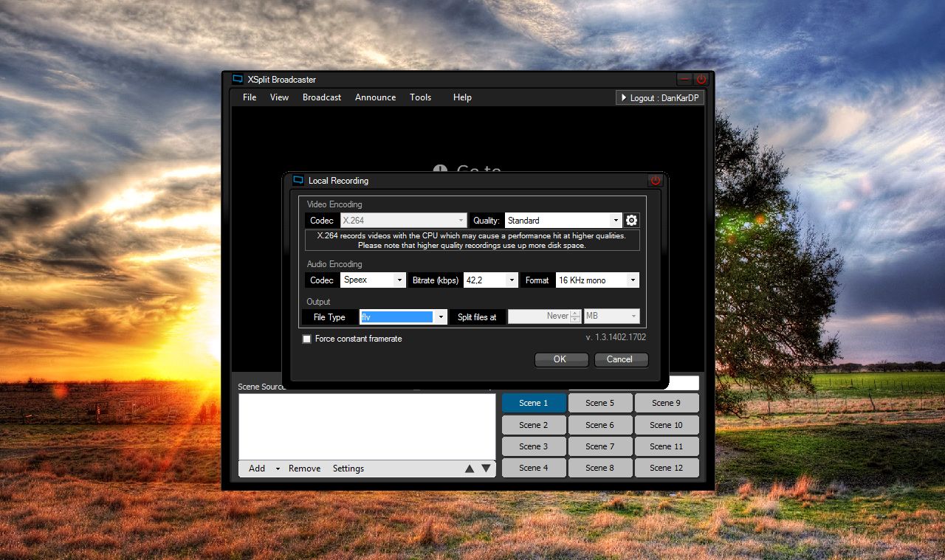Open the File menu
Image resolution: width=945 pixels, height=560 pixels.
[250, 97]
